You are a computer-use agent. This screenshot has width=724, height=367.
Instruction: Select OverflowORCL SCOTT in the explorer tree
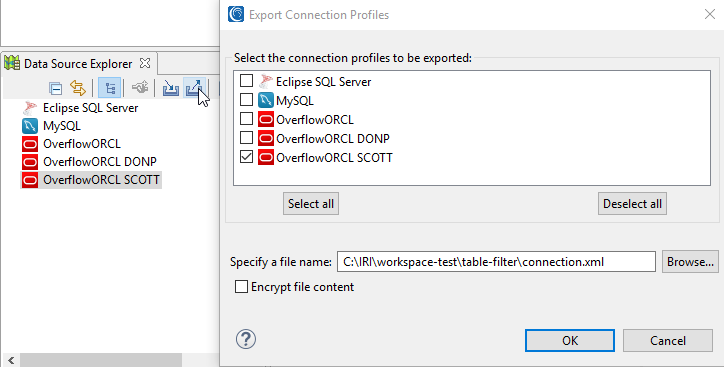(x=101, y=180)
